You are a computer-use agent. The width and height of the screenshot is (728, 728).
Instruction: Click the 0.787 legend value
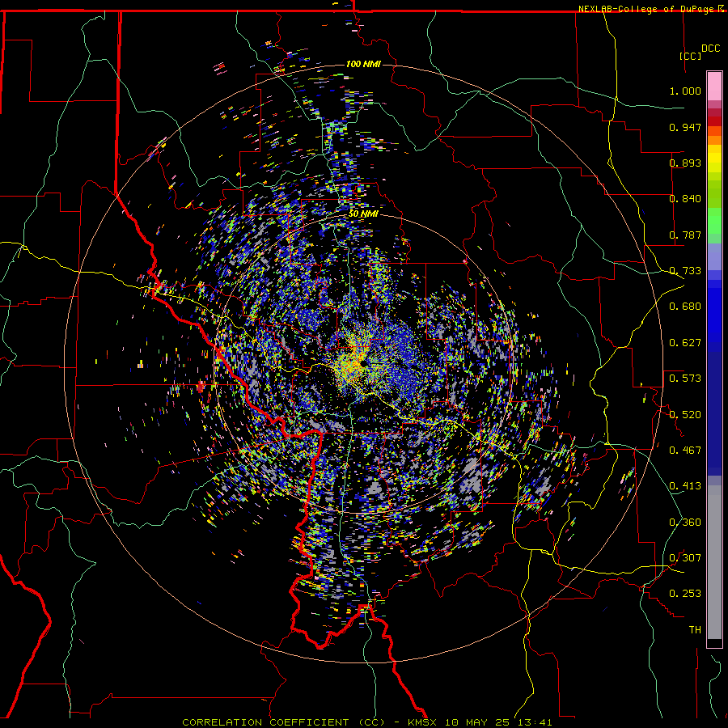point(685,235)
